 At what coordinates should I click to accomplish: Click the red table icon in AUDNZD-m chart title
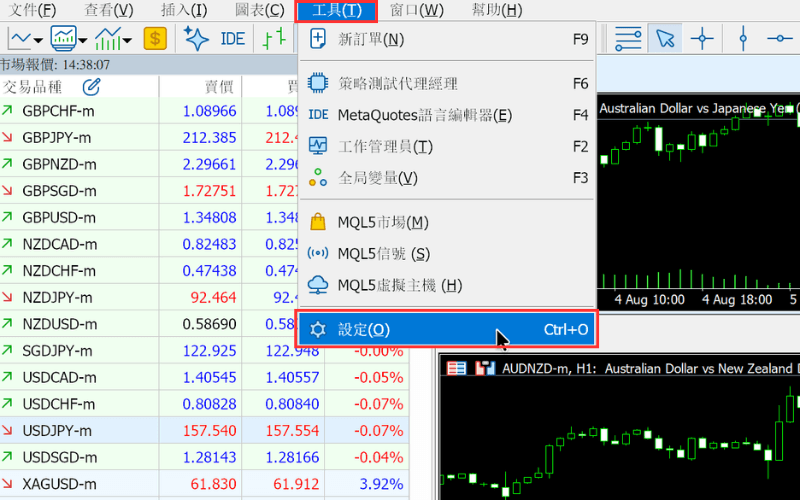456,368
